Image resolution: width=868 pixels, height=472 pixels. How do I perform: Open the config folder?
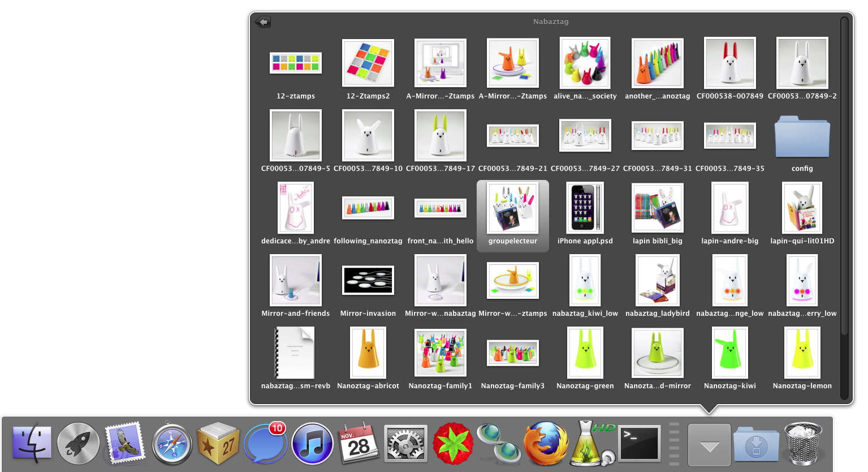tap(802, 137)
